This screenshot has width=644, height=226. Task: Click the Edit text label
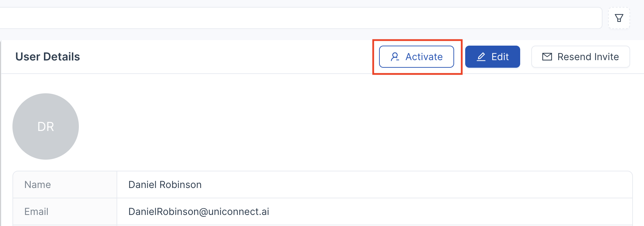coord(500,57)
